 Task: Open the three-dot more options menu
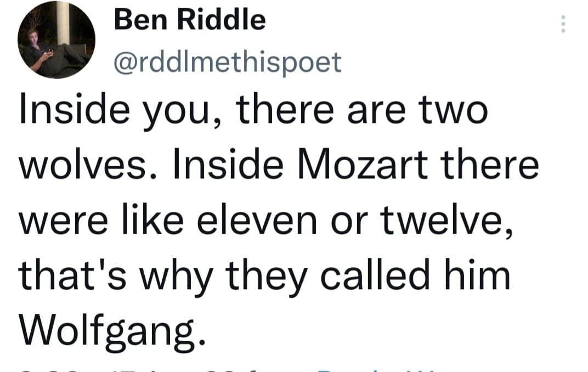(562, 24)
